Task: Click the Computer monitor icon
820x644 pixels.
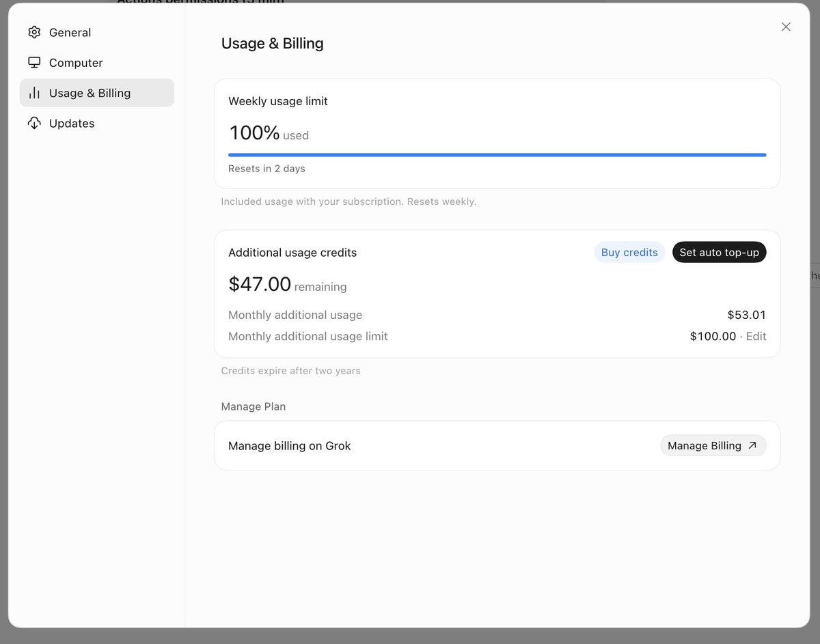Action: coord(34,63)
